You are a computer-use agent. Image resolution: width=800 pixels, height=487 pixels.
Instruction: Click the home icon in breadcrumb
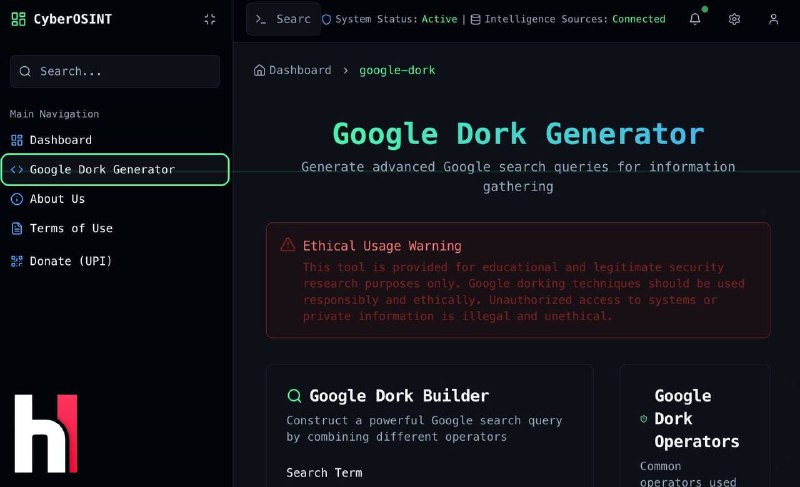click(x=259, y=70)
